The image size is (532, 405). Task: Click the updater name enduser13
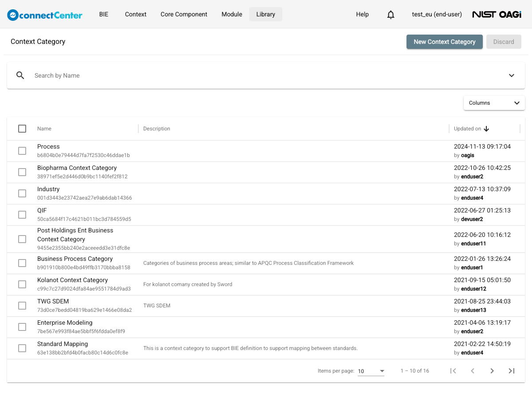point(473,310)
